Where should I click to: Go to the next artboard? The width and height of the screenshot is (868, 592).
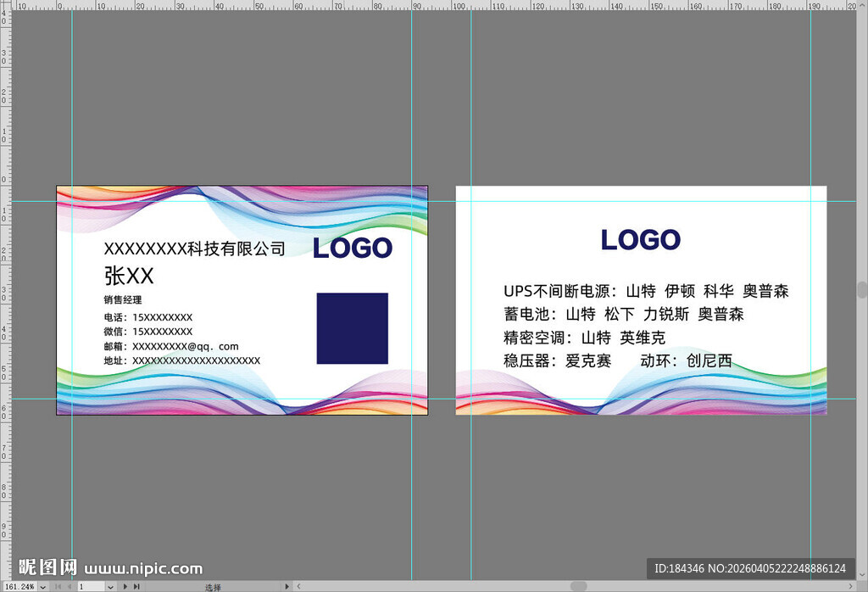coord(125,586)
